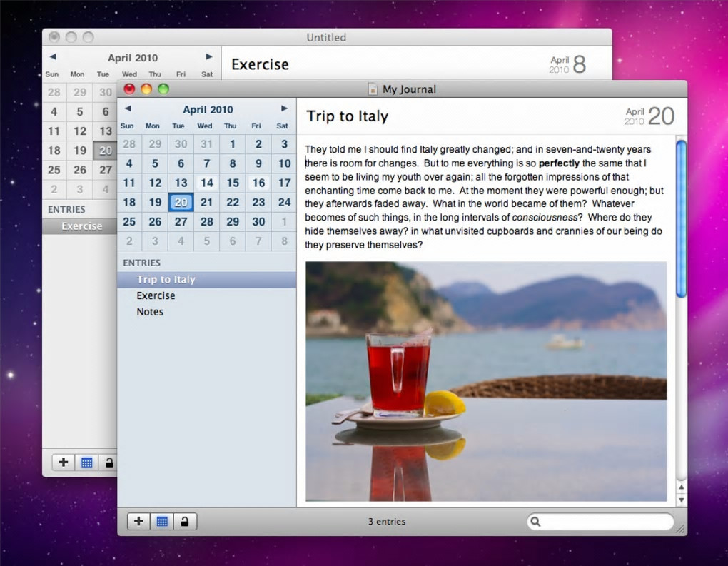
Task: Open the Exercise entry in My Journal
Action: [206, 295]
